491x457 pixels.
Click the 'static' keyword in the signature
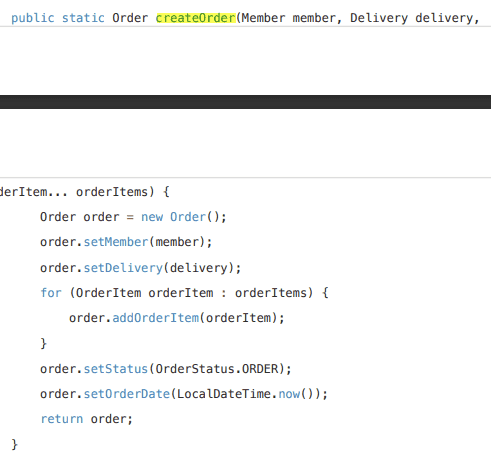83,18
